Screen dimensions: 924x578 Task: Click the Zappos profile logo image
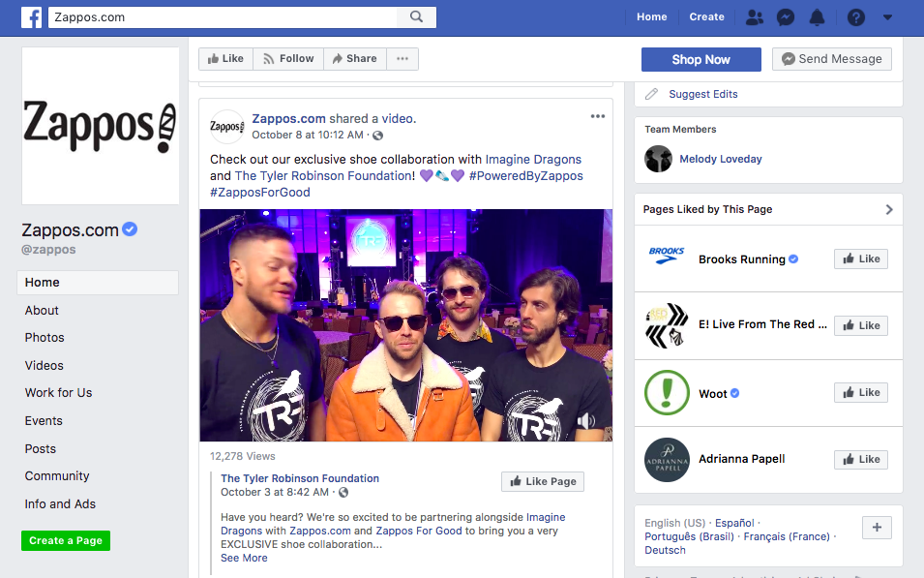tap(101, 126)
